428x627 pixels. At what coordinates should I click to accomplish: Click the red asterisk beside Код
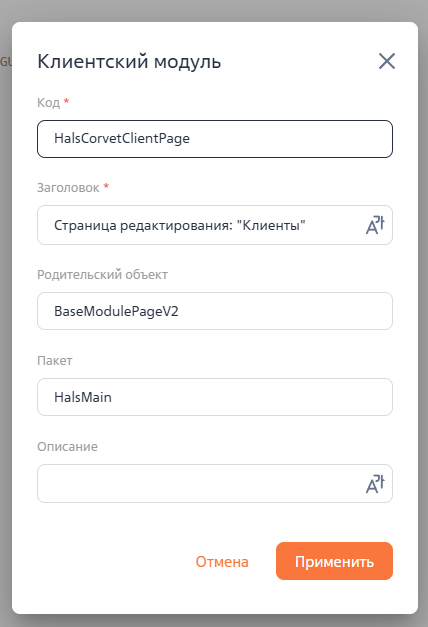pos(66,101)
